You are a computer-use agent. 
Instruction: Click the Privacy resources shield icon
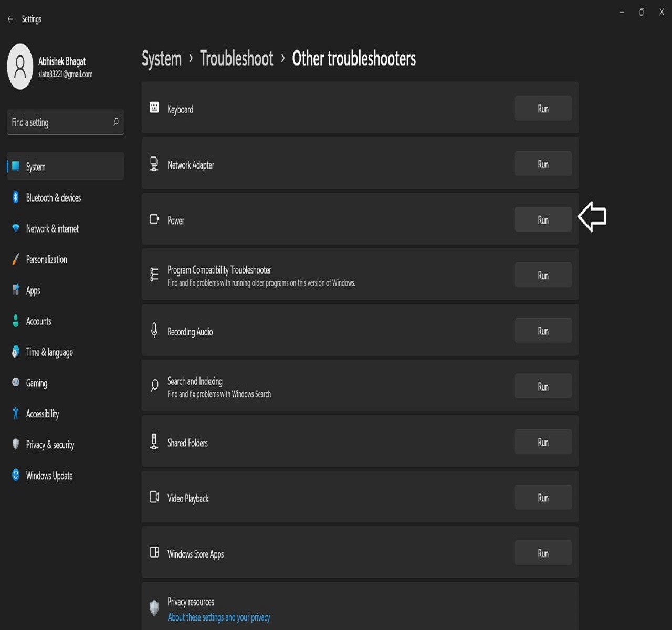click(154, 608)
